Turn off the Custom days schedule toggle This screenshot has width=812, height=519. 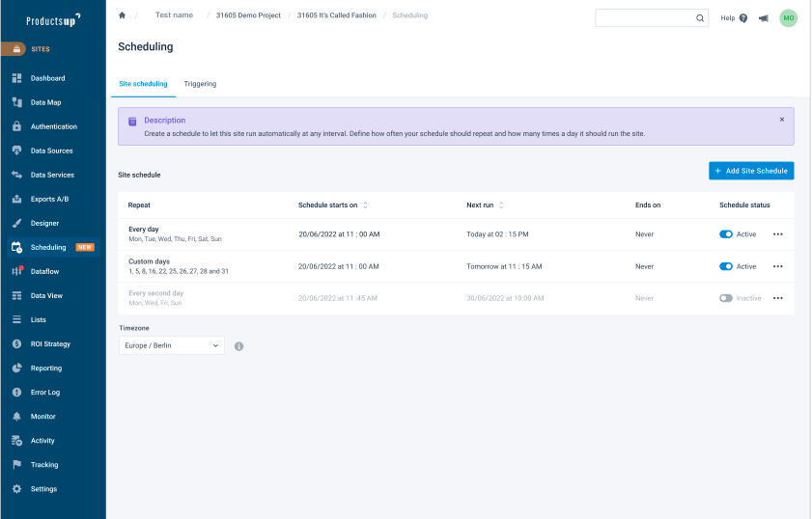(726, 266)
